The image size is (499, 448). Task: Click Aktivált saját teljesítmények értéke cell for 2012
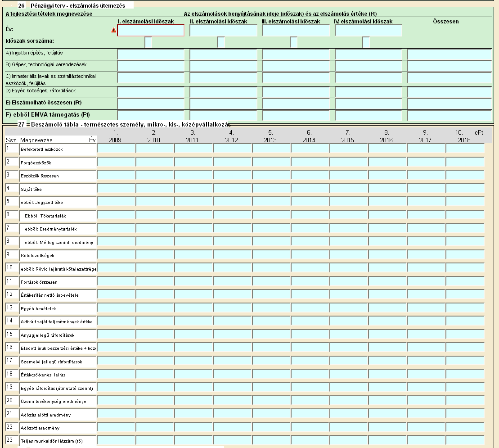[x=233, y=321]
